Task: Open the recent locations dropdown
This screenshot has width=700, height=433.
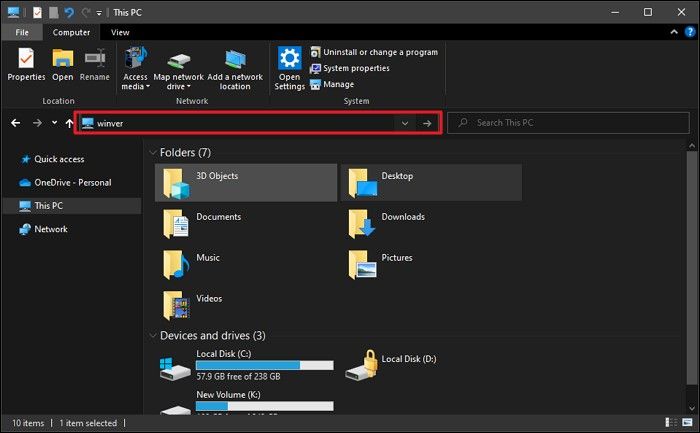Action: [x=54, y=122]
